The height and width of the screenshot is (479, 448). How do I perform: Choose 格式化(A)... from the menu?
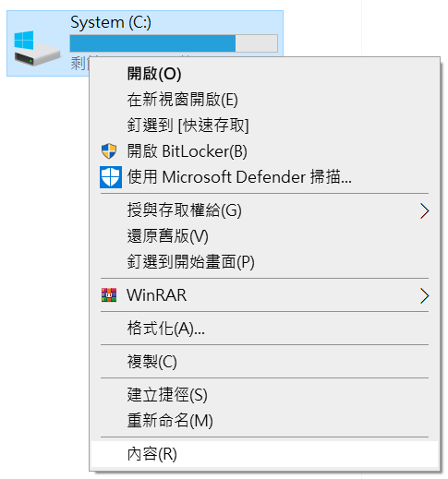point(265,329)
